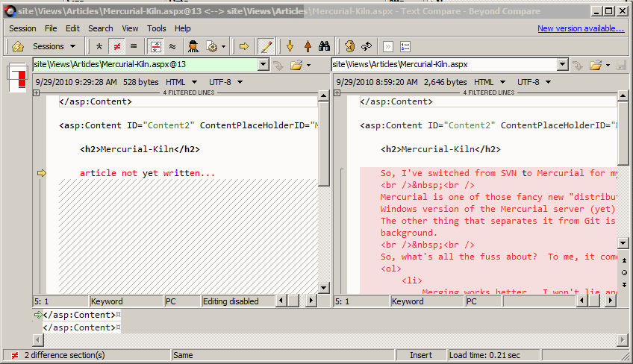Click the Rules referee icon
This screenshot has width=633, height=364.
click(x=193, y=46)
